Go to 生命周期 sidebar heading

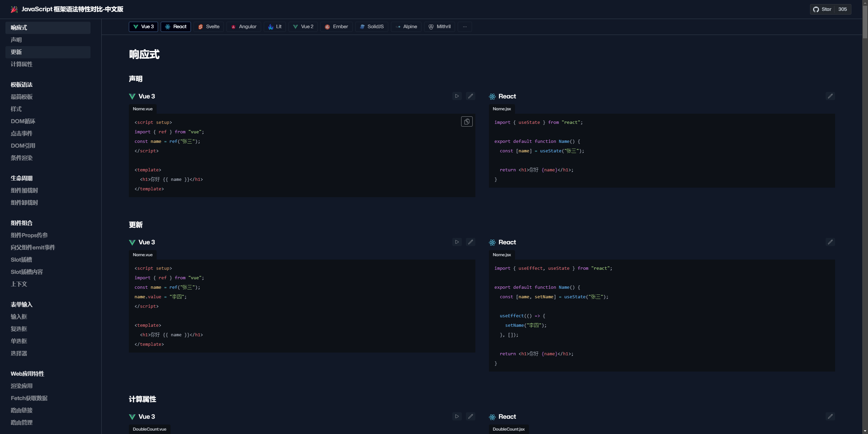click(22, 178)
